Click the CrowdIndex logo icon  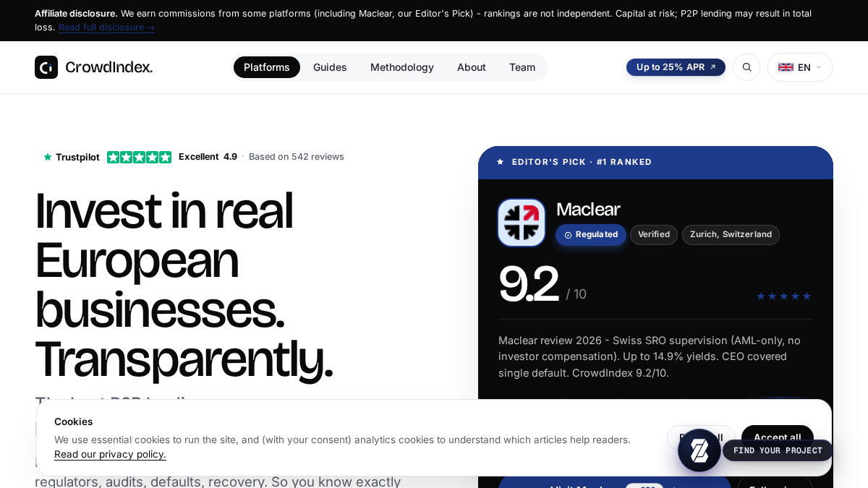pos(46,67)
